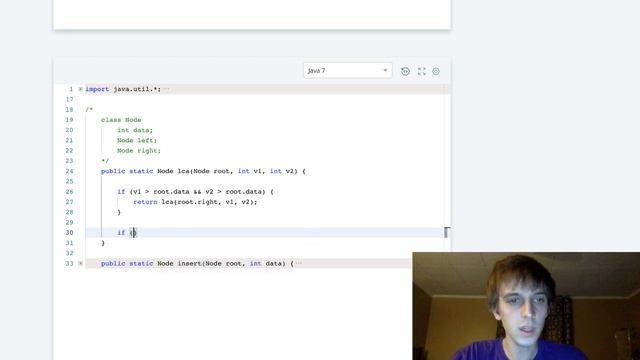Click the comment line 'Node right;'

(x=139, y=151)
